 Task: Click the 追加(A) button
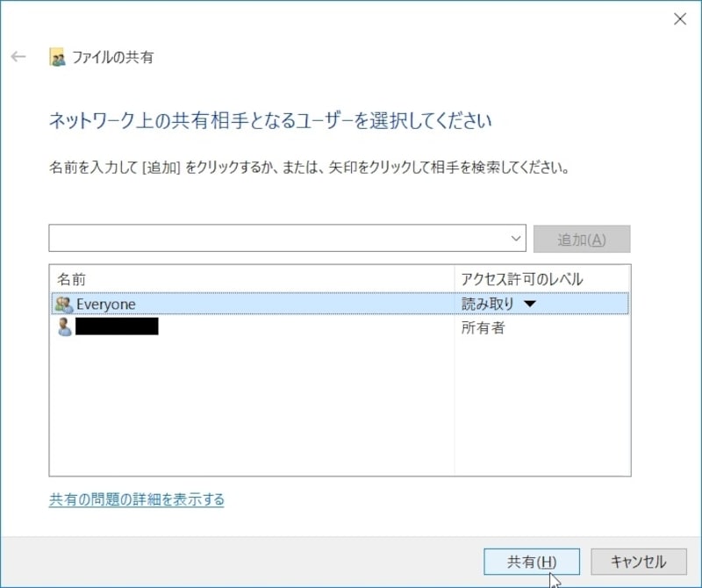coord(582,237)
